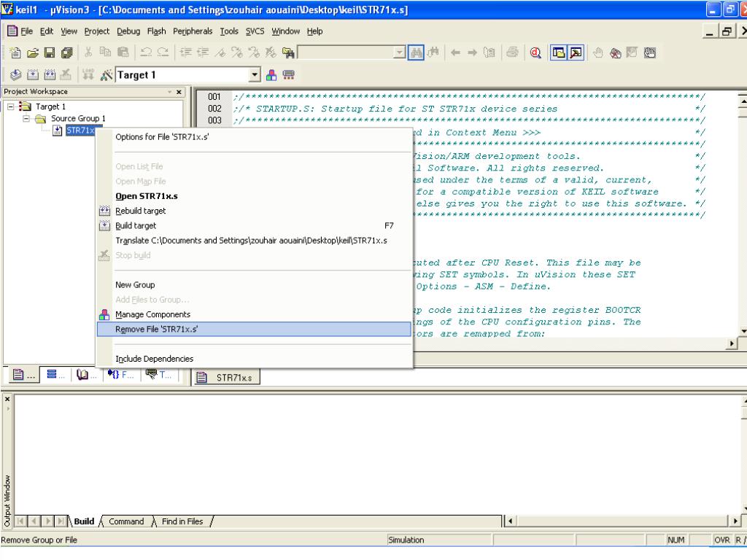747x560 pixels.
Task: Close the Project Workspace panel
Action: click(179, 92)
